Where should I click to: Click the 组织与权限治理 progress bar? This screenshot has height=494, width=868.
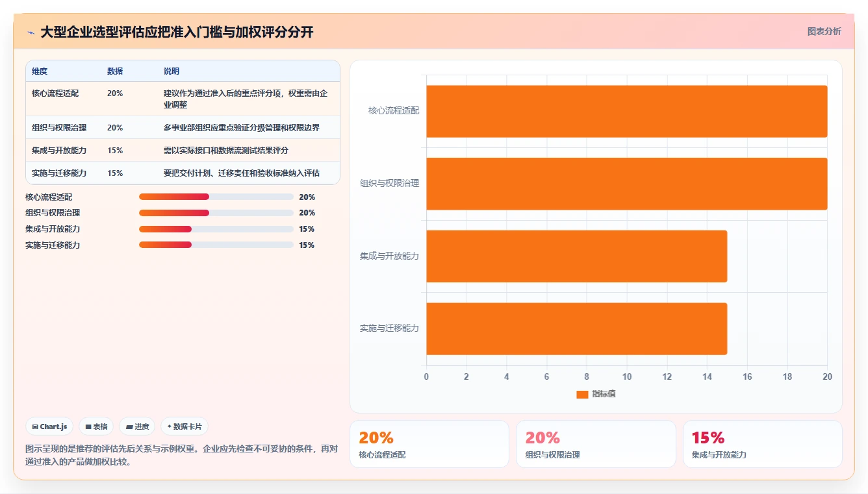[x=216, y=213]
